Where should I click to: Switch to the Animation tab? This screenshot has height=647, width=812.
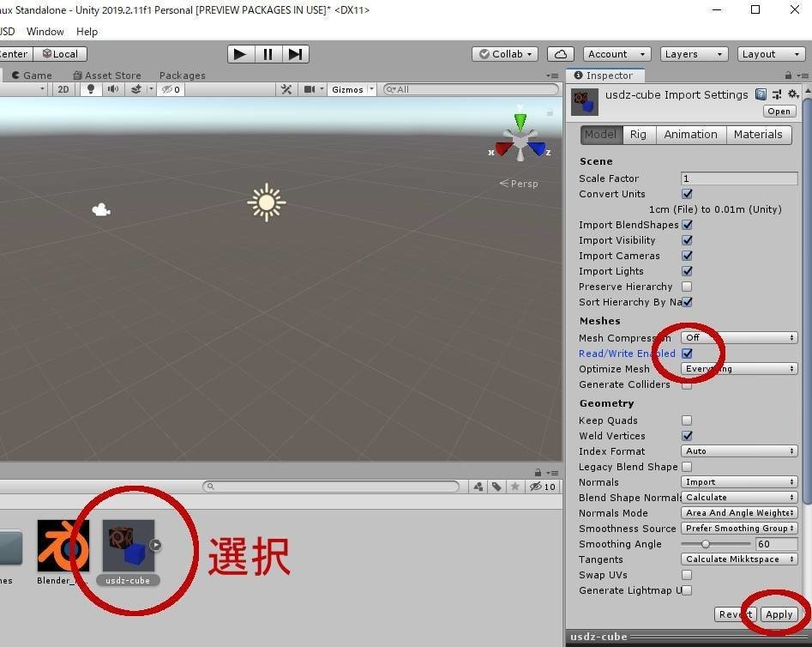coord(691,134)
